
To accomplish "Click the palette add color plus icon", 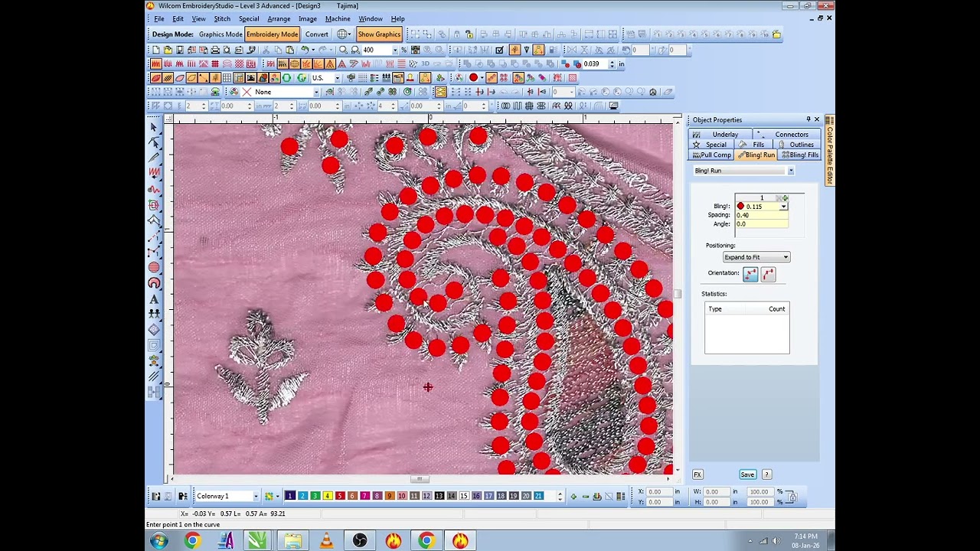I will (573, 496).
